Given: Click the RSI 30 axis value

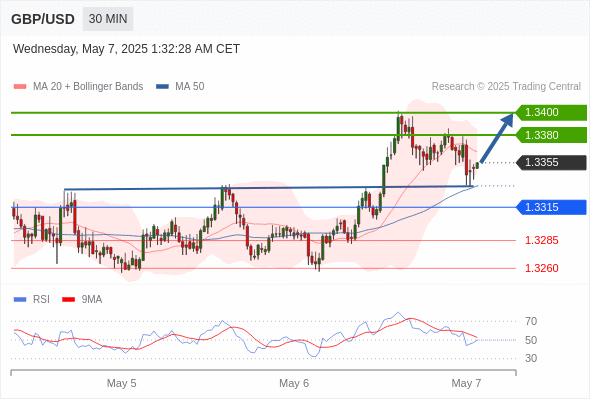Looking at the screenshot, I should tap(531, 358).
